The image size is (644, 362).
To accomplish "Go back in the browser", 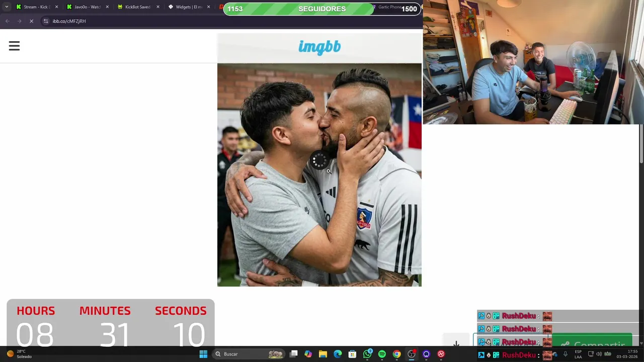I will 7,21.
